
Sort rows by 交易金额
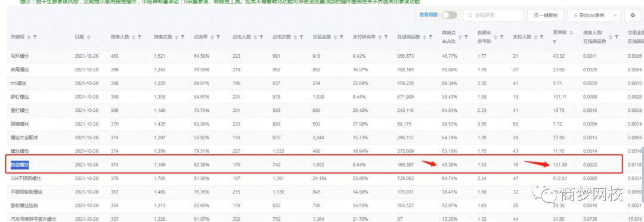click(336, 37)
